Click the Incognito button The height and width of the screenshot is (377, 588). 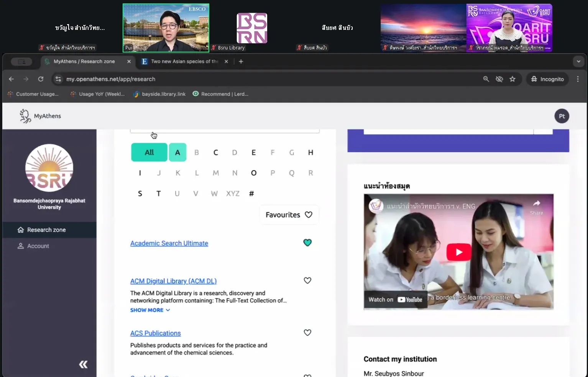547,79
